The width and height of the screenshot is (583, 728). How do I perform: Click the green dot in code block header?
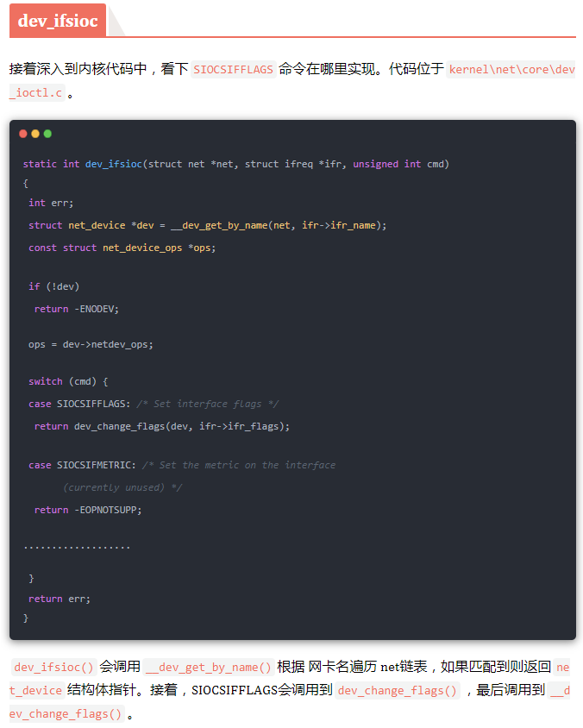coord(47,135)
